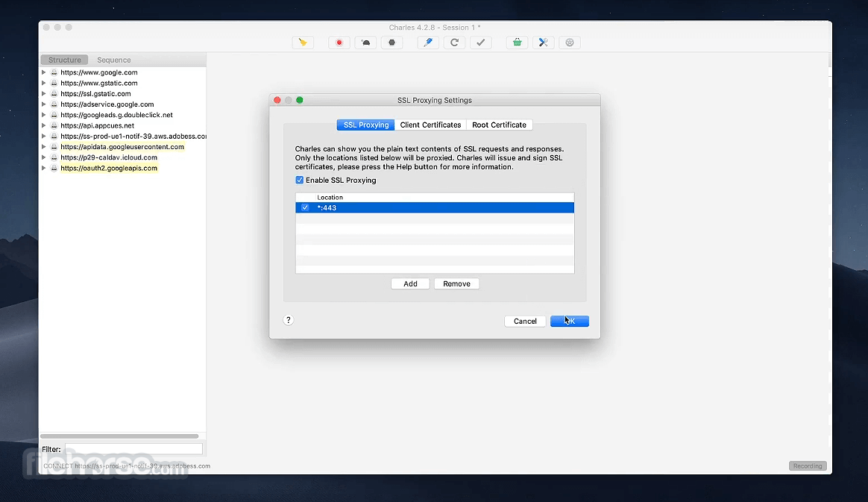Expand the https://oauth2.googleapis.com node
The image size is (868, 502).
click(x=44, y=169)
